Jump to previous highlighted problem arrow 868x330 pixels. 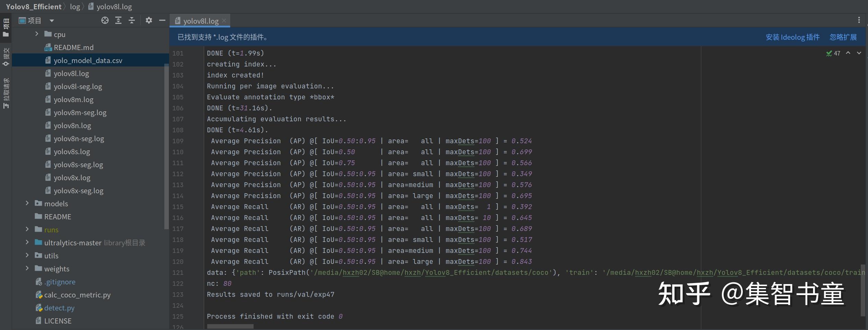tap(848, 53)
